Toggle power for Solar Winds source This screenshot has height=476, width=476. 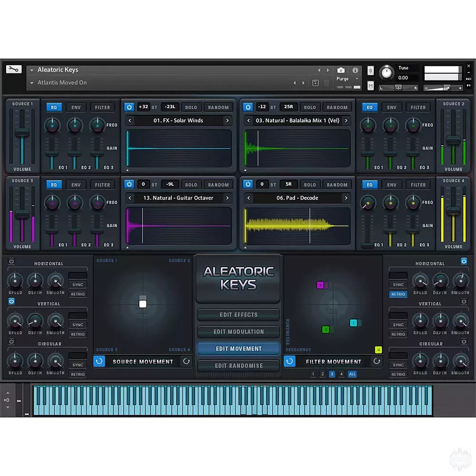(x=129, y=107)
